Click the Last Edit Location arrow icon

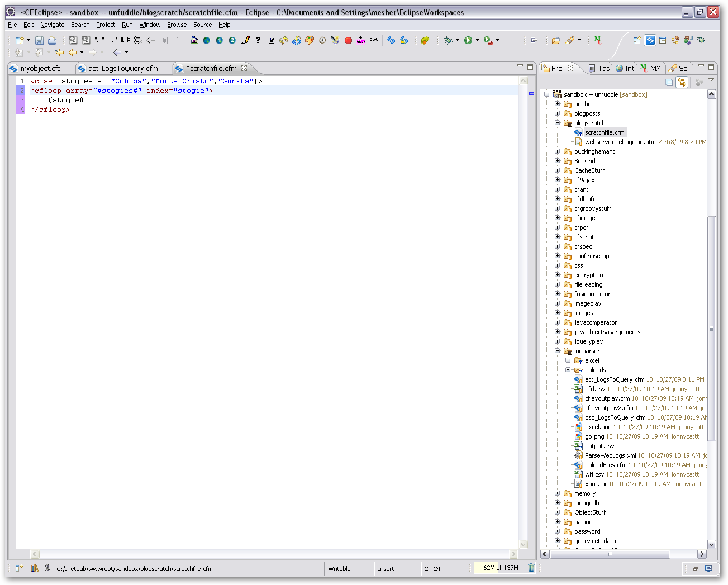[x=59, y=53]
